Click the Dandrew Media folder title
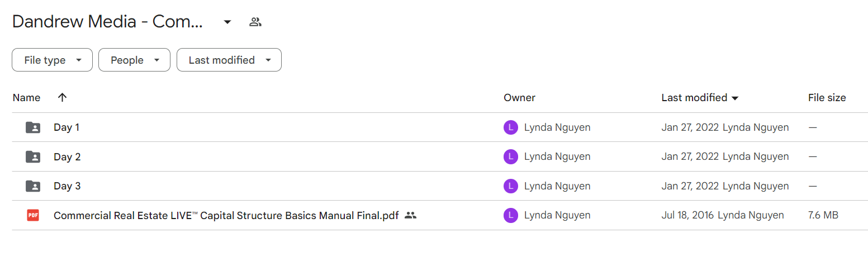Viewport: 868px width, 280px height. click(x=107, y=22)
